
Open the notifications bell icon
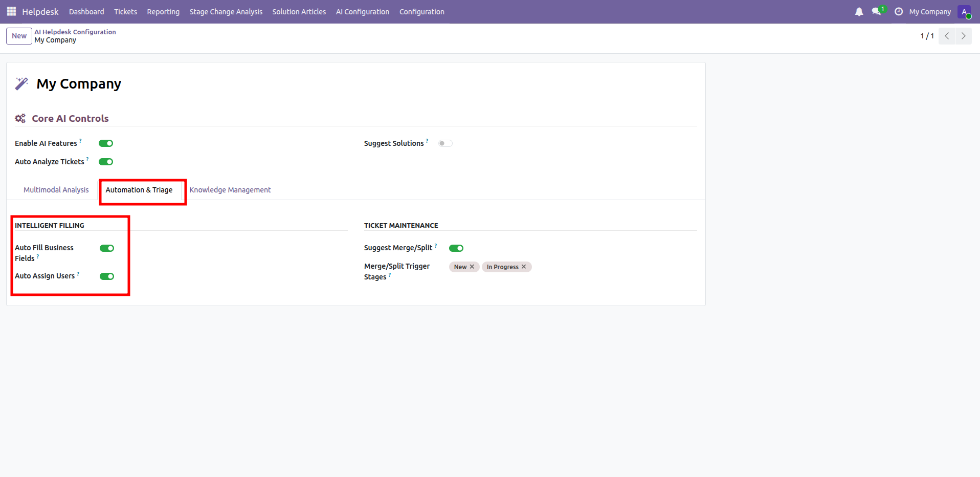tap(859, 11)
